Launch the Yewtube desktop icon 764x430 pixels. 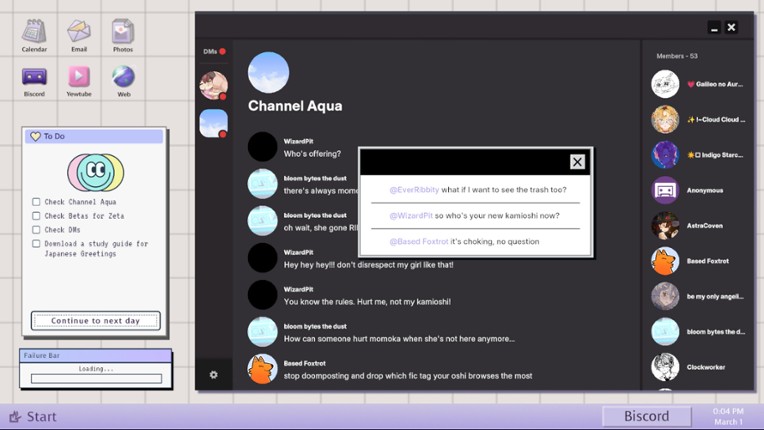click(x=79, y=80)
